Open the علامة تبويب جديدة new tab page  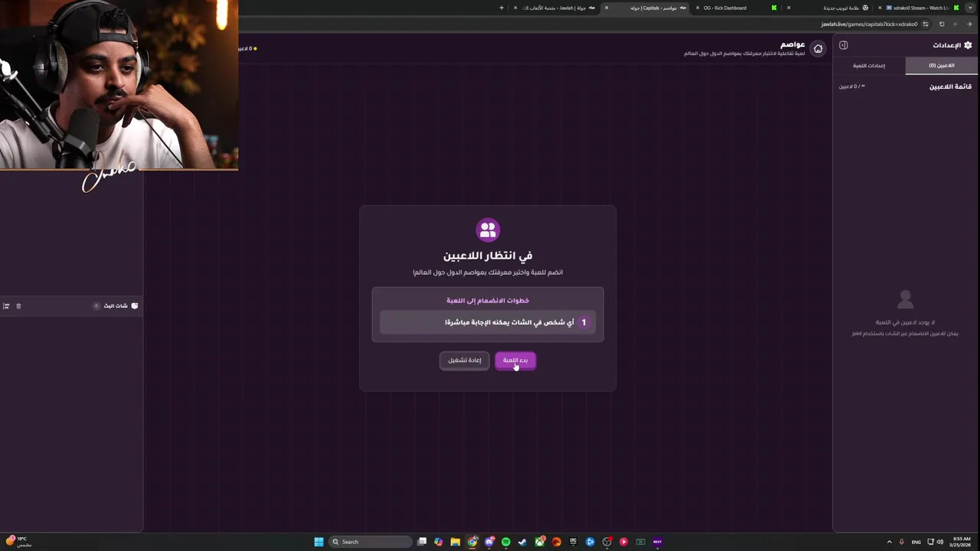(828, 8)
